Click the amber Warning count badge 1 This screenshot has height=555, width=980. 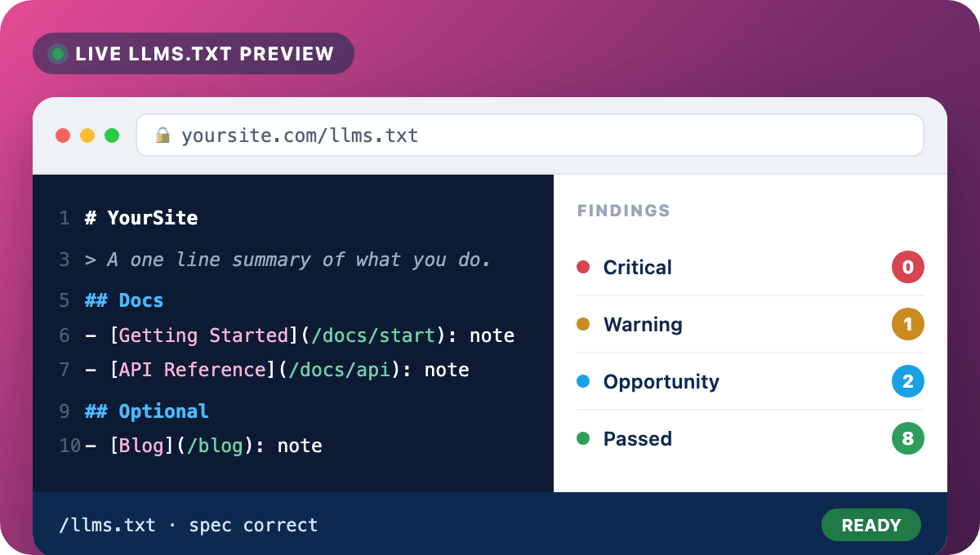[907, 324]
